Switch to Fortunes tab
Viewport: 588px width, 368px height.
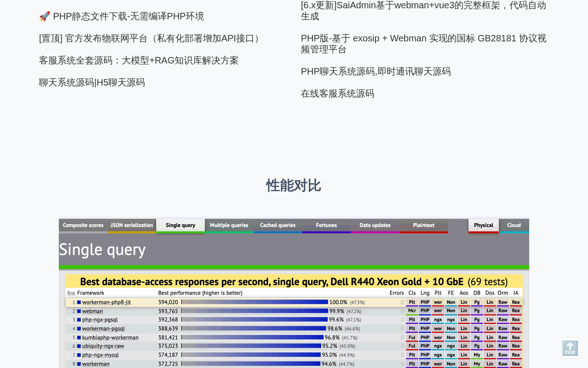point(327,225)
